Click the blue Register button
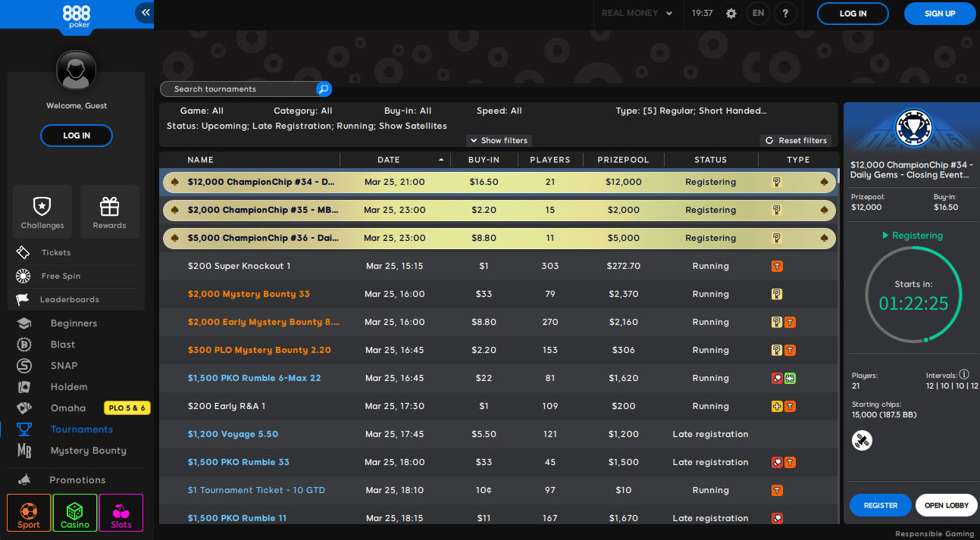 [880, 505]
